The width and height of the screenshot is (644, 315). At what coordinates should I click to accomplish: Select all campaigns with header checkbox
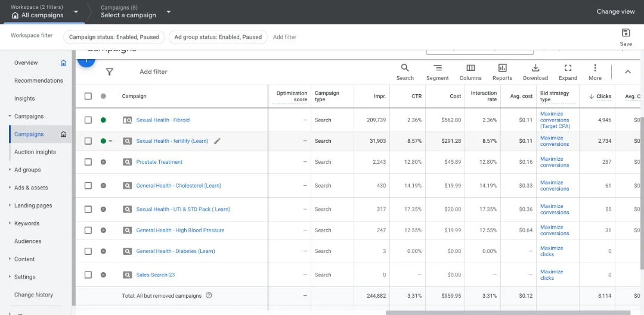coord(88,96)
